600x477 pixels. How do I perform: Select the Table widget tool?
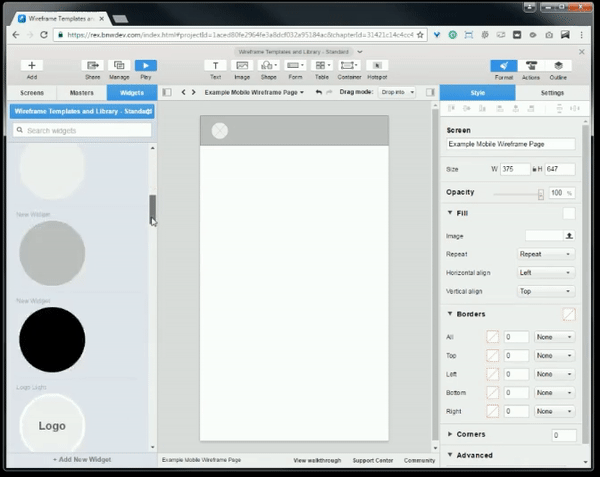(x=322, y=65)
